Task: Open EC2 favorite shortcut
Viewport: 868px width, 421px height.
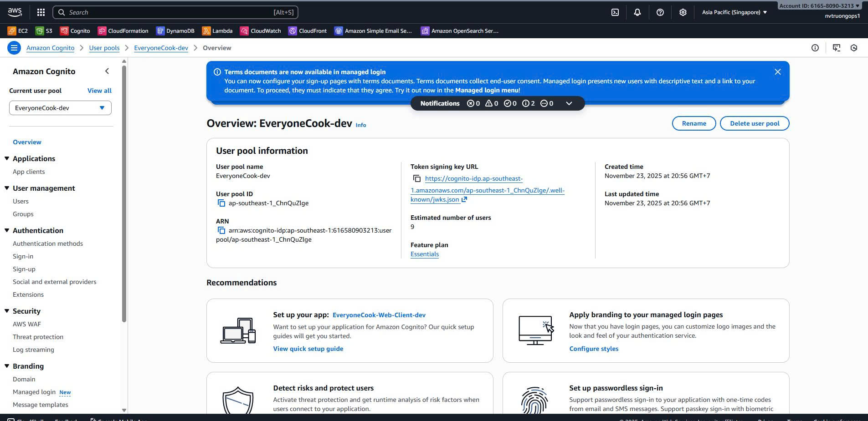Action: (x=18, y=31)
